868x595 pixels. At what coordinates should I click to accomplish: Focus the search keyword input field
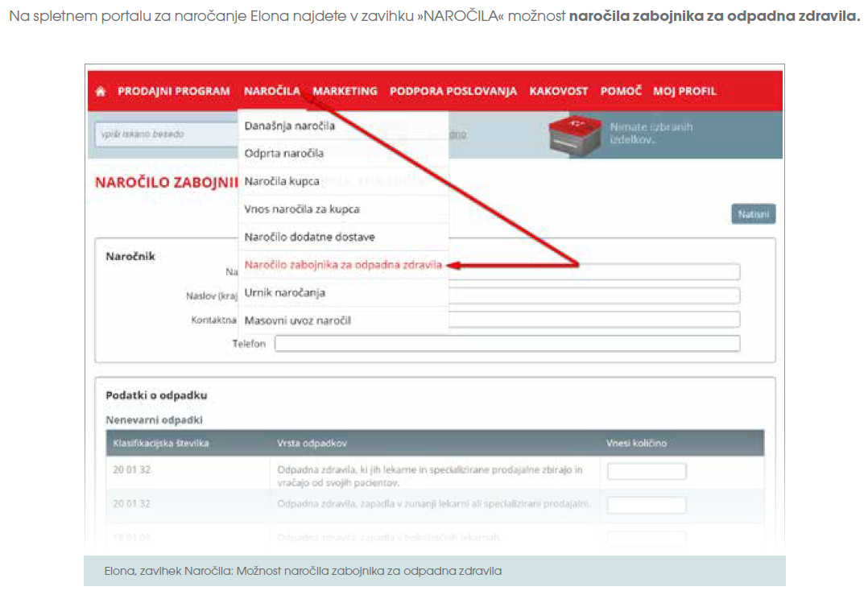[167, 134]
